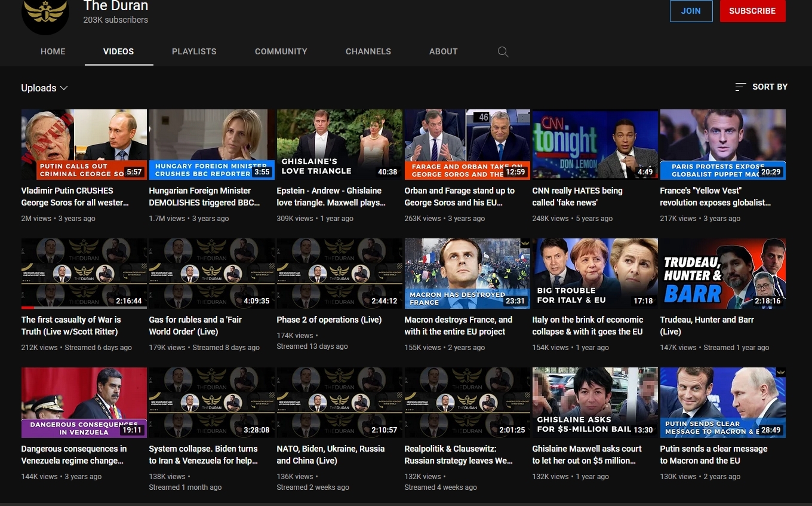Click title 'CNN really HATES being called fake news'
This screenshot has width=812, height=506.
(x=577, y=197)
